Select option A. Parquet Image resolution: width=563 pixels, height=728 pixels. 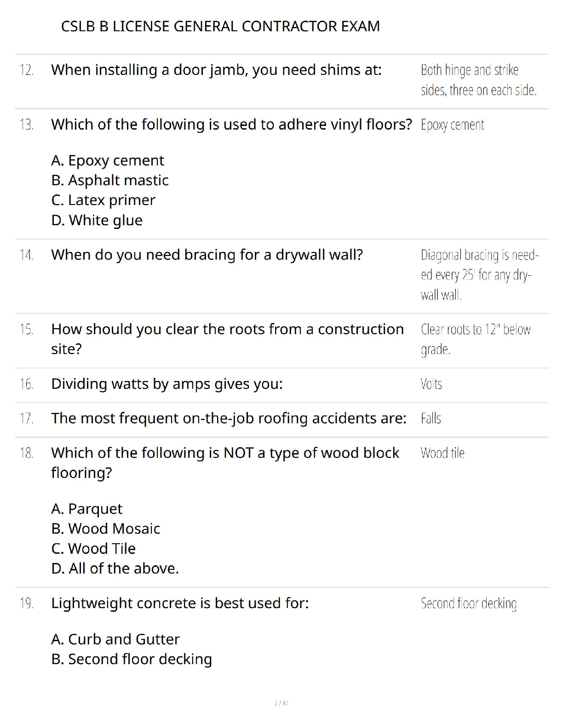(87, 509)
